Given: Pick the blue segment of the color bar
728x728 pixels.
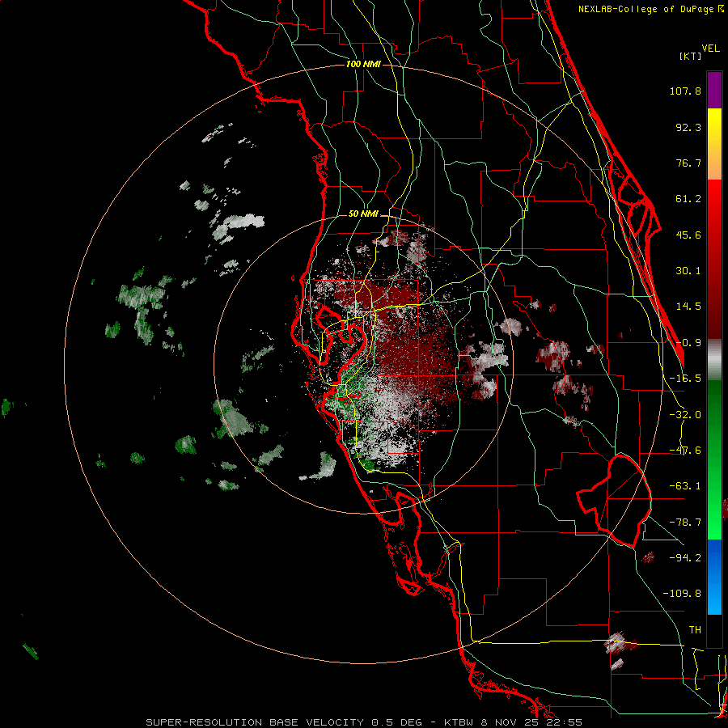Looking at the screenshot, I should tap(714, 577).
